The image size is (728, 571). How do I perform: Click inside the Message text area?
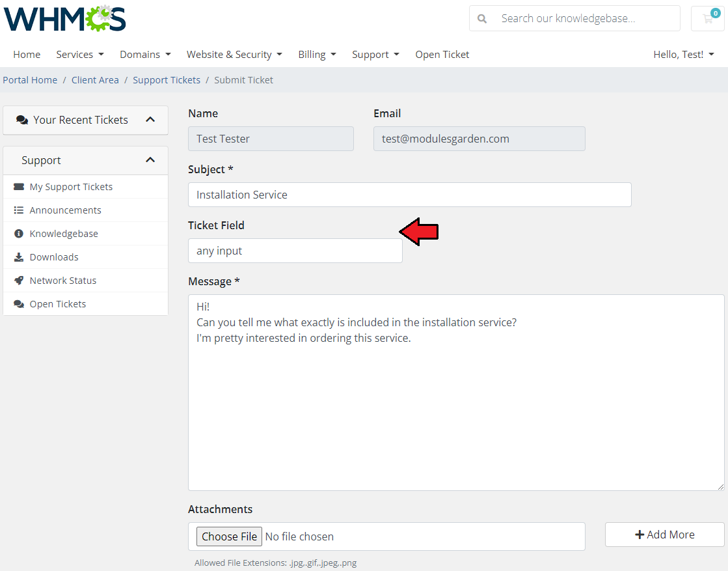456,393
